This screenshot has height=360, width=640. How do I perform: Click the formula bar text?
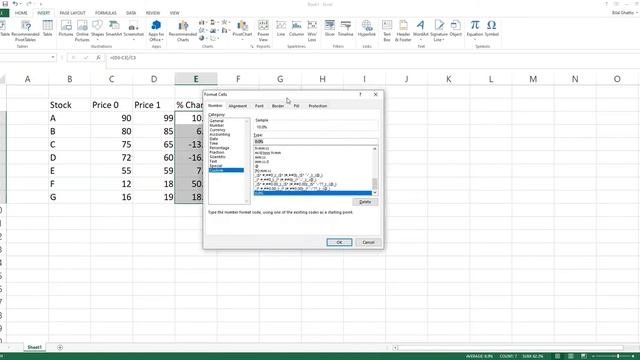123,58
